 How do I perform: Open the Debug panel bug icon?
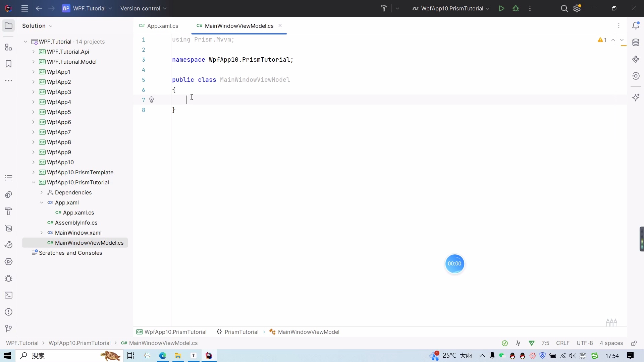point(8,279)
